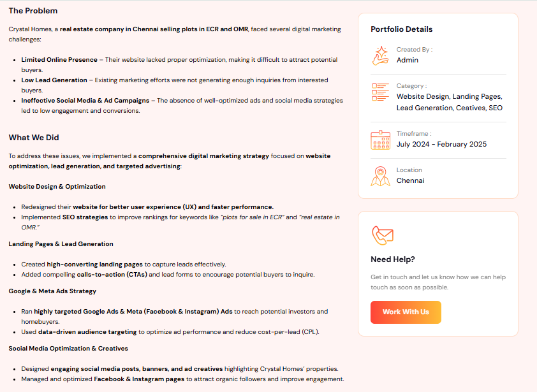Click the Limited Online Presence bullet text
This screenshot has height=392, width=537.
pos(59,59)
